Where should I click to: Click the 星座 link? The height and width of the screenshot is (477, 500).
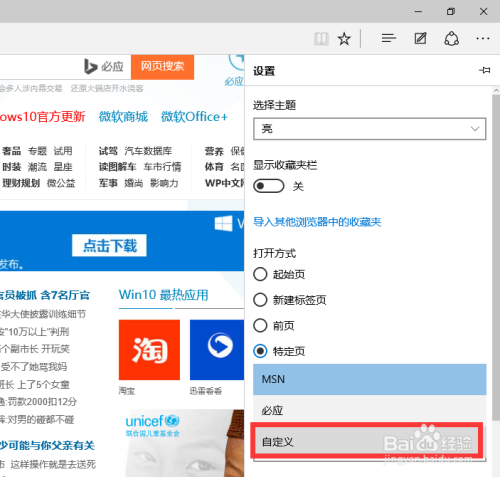point(63,167)
